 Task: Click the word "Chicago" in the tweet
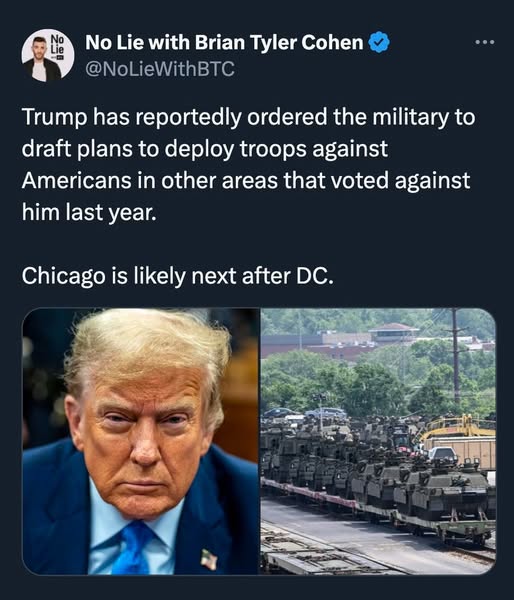63,276
